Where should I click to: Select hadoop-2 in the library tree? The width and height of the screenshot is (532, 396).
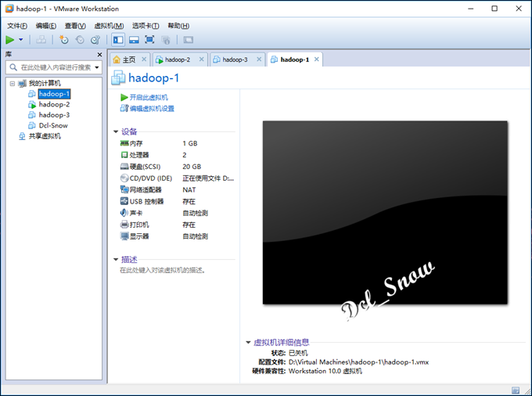[54, 105]
